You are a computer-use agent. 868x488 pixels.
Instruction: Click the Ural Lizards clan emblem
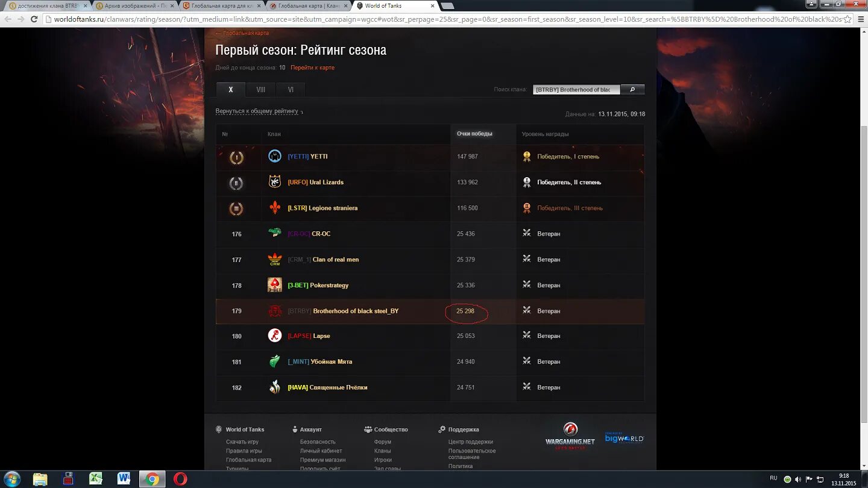[275, 181]
